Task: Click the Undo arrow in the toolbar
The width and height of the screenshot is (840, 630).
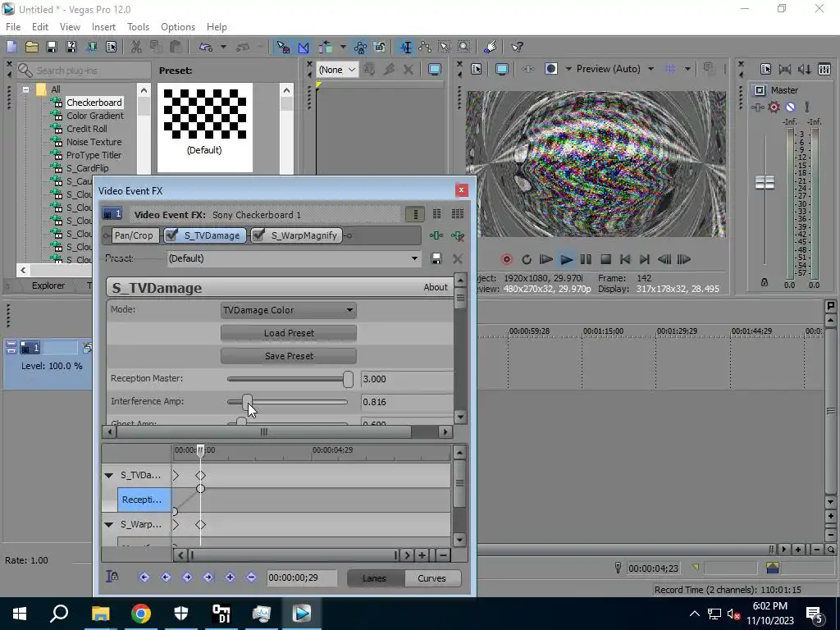Action: [206, 47]
